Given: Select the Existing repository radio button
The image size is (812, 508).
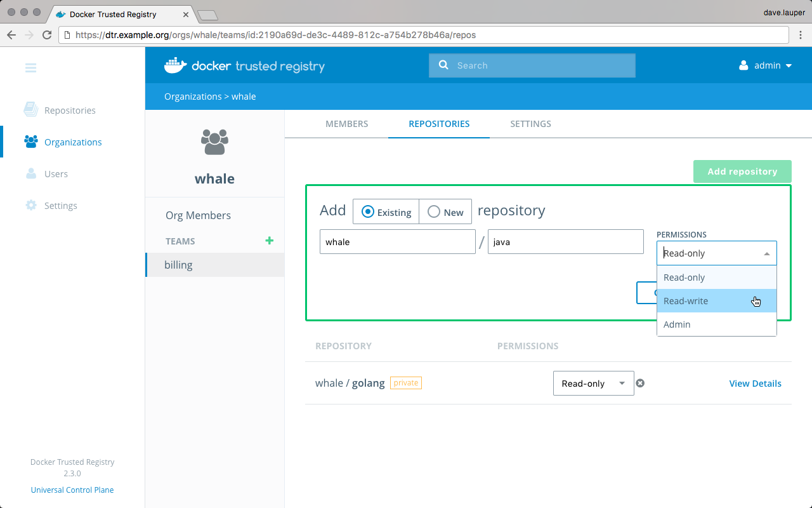Looking at the screenshot, I should tap(368, 212).
